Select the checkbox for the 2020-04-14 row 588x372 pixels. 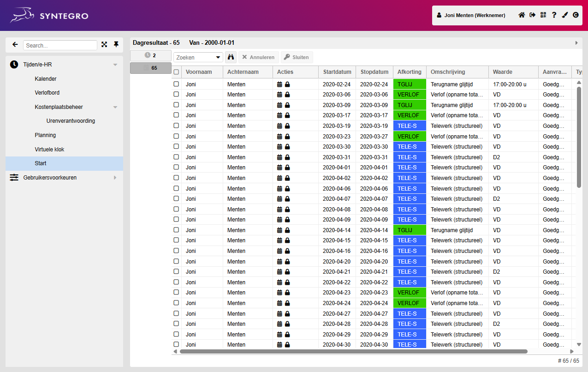click(x=176, y=230)
